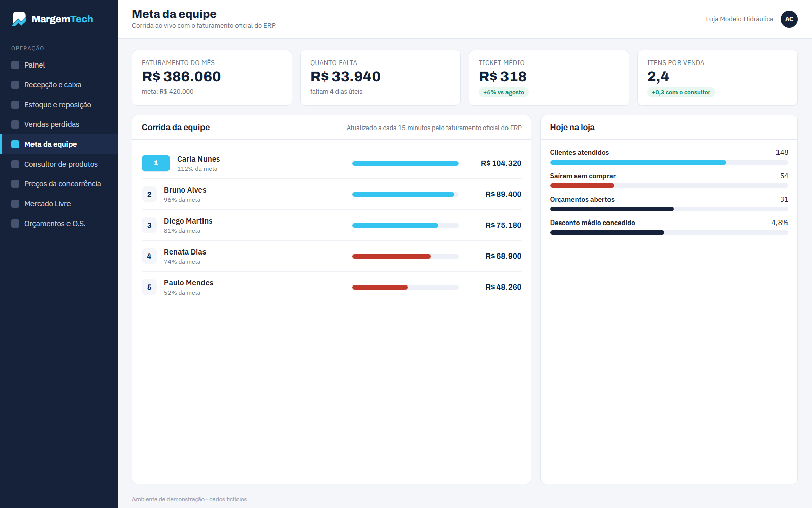Select the name Carla Nunes

click(x=198, y=159)
